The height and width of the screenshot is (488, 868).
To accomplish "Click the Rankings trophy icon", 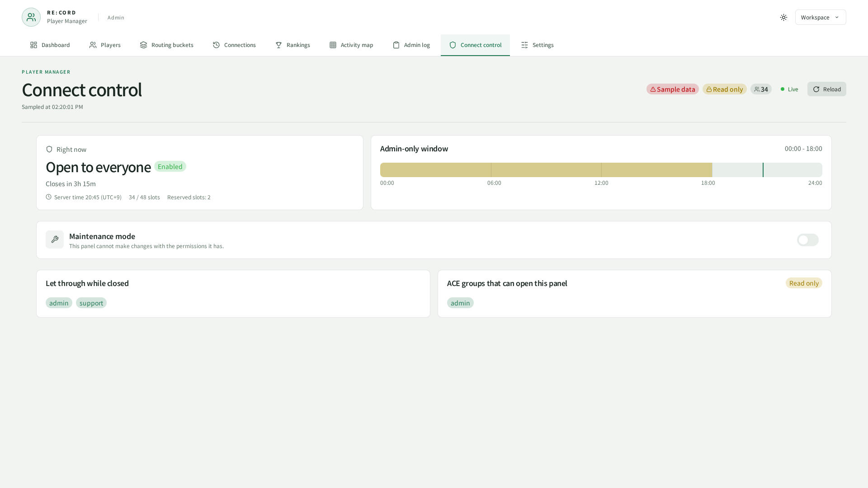I will [279, 45].
